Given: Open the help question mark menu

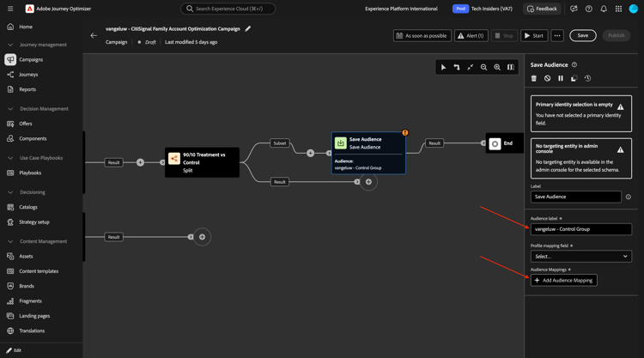Looking at the screenshot, I should (589, 9).
